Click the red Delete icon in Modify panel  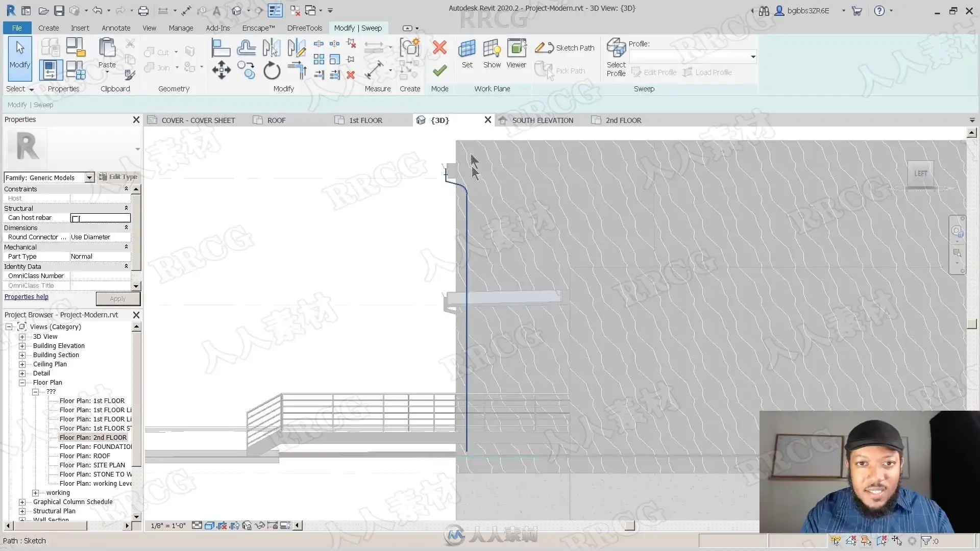[x=351, y=75]
